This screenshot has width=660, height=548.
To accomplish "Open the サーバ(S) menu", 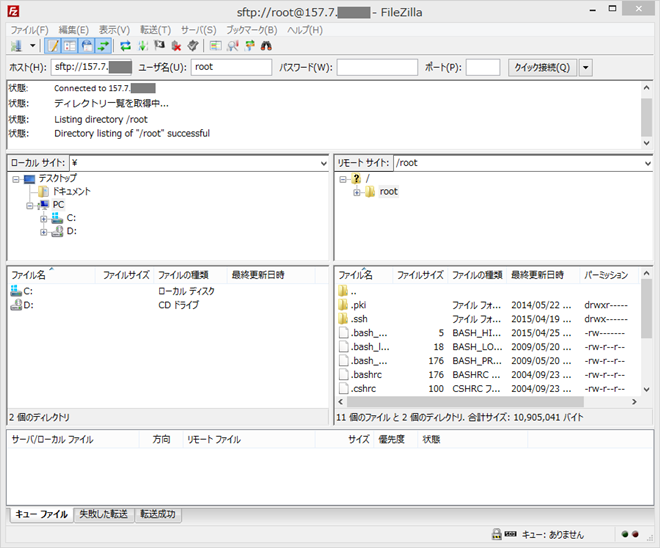I will coord(199,30).
